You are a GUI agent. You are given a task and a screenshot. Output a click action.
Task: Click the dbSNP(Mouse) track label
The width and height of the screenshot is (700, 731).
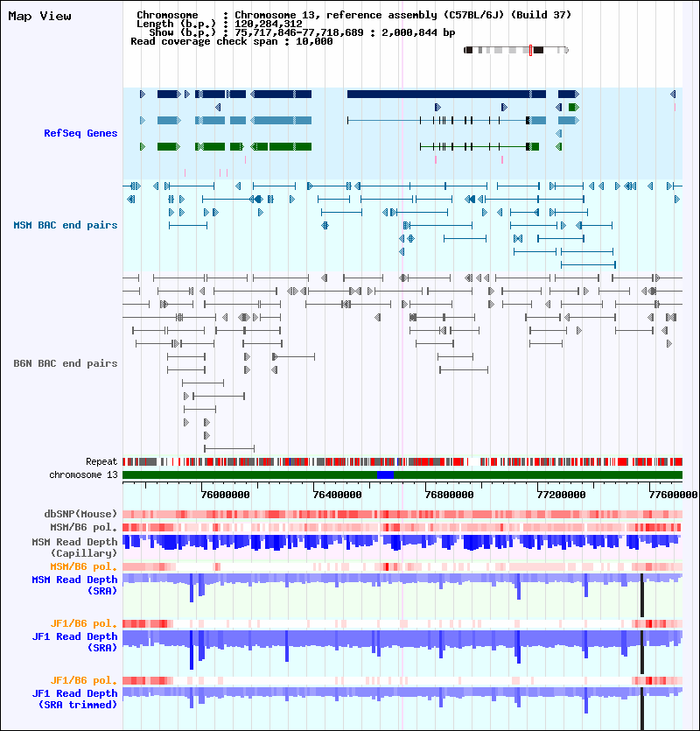(80, 514)
